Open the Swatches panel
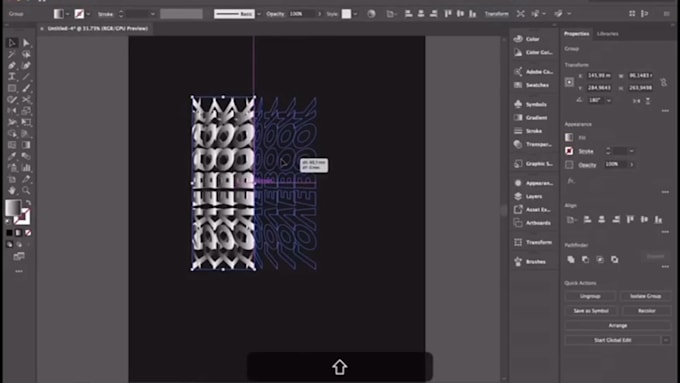The height and width of the screenshot is (383, 680). [533, 85]
